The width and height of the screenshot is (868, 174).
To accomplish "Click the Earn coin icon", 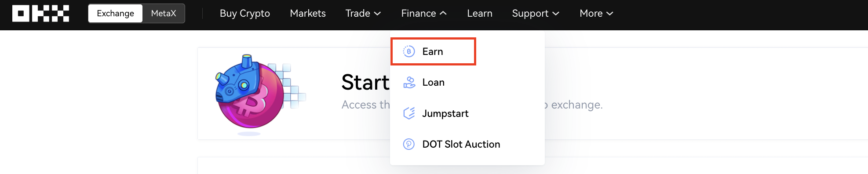I will coord(409,51).
